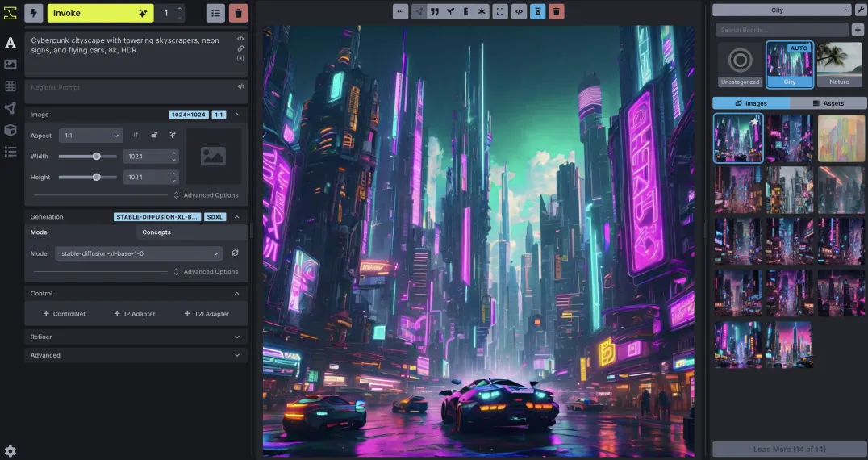Image resolution: width=868 pixels, height=460 pixels.
Task: Click the red clear queue trash icon
Action: (x=238, y=13)
